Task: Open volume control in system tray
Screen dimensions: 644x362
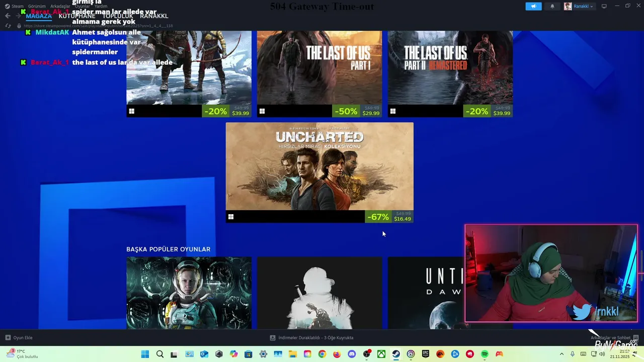Action: [x=602, y=354]
